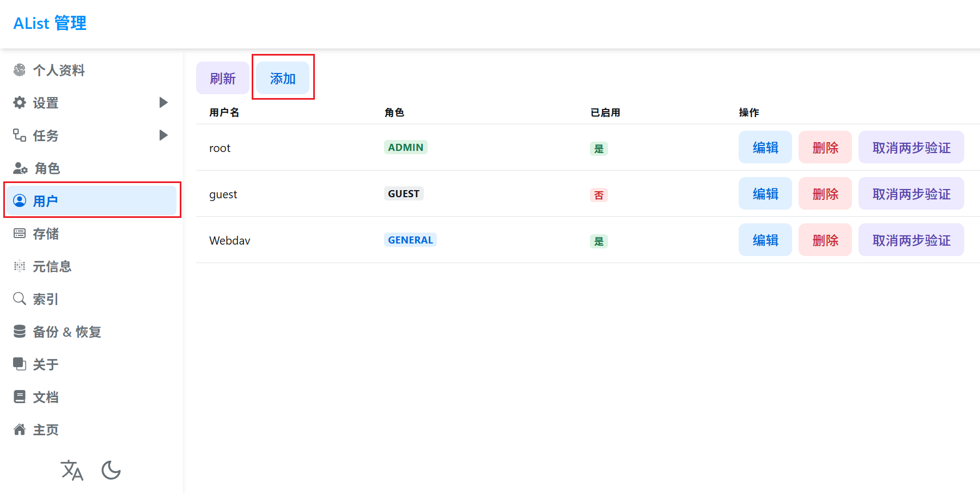Open the 设置 menu item

(x=91, y=102)
